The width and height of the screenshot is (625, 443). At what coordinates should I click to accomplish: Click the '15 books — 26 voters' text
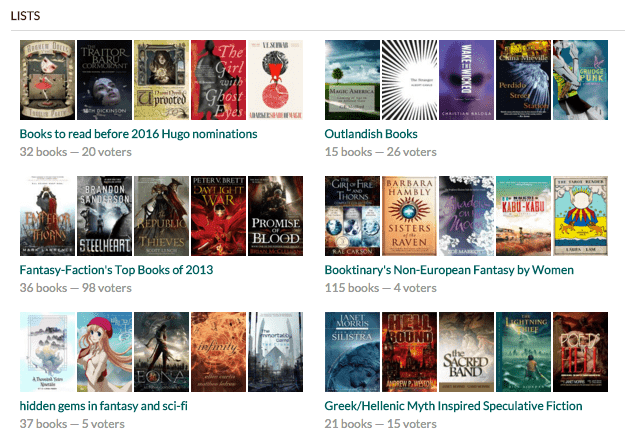point(380,152)
